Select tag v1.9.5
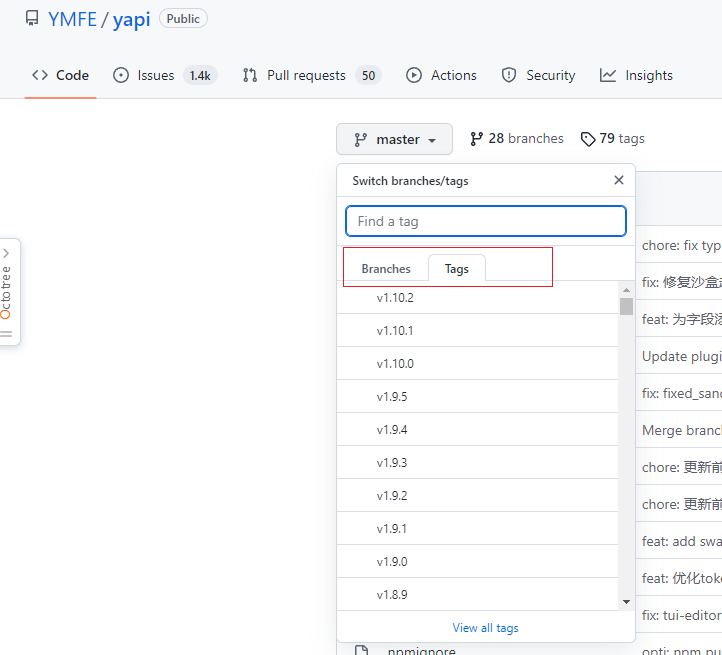Screen dimensions: 722x655 (392, 397)
